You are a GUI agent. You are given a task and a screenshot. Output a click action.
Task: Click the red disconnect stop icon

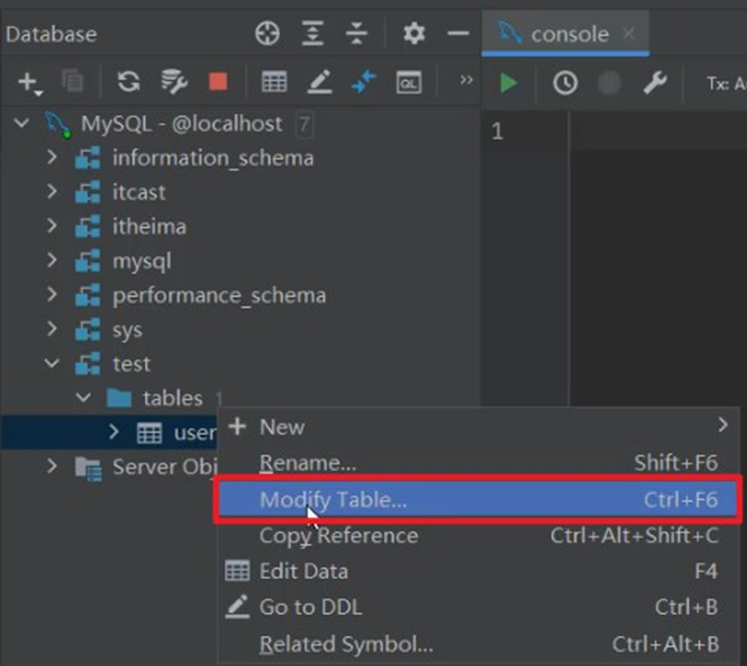tap(217, 82)
